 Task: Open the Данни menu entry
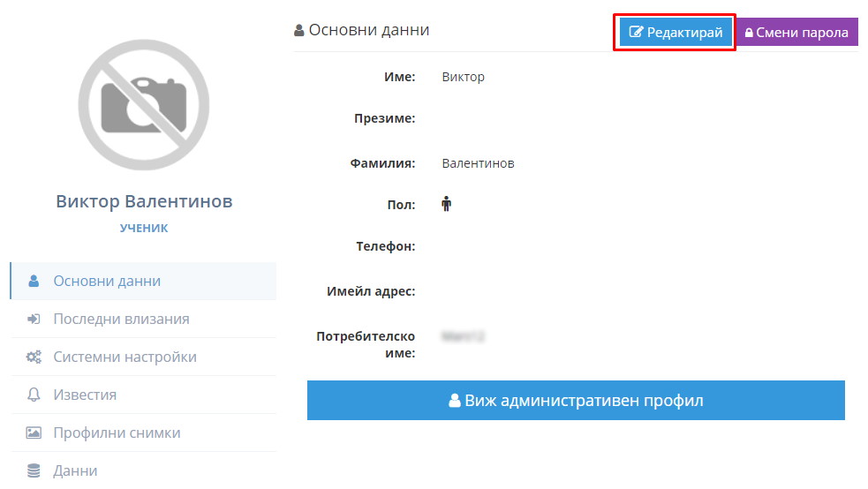pyautogui.click(x=143, y=470)
